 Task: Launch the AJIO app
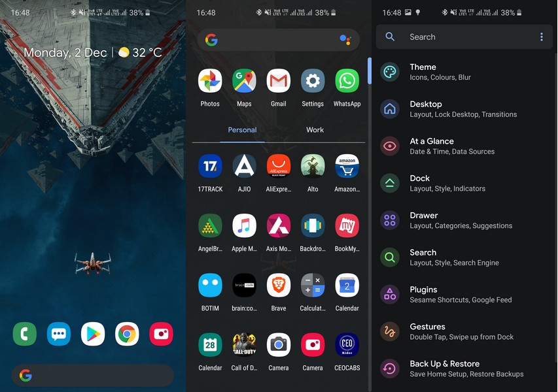(x=244, y=166)
